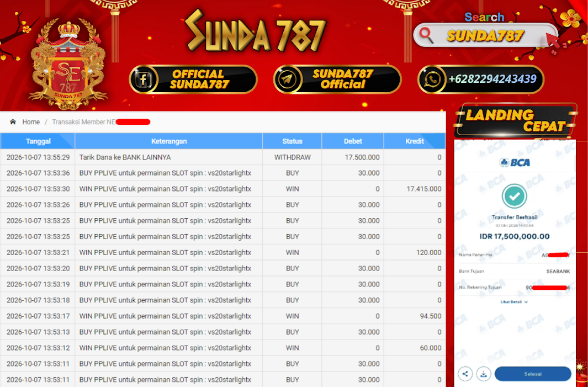The image size is (588, 387).
Task: Click the timestamp 2026-10-07 13:53:36
Action: click(38, 173)
